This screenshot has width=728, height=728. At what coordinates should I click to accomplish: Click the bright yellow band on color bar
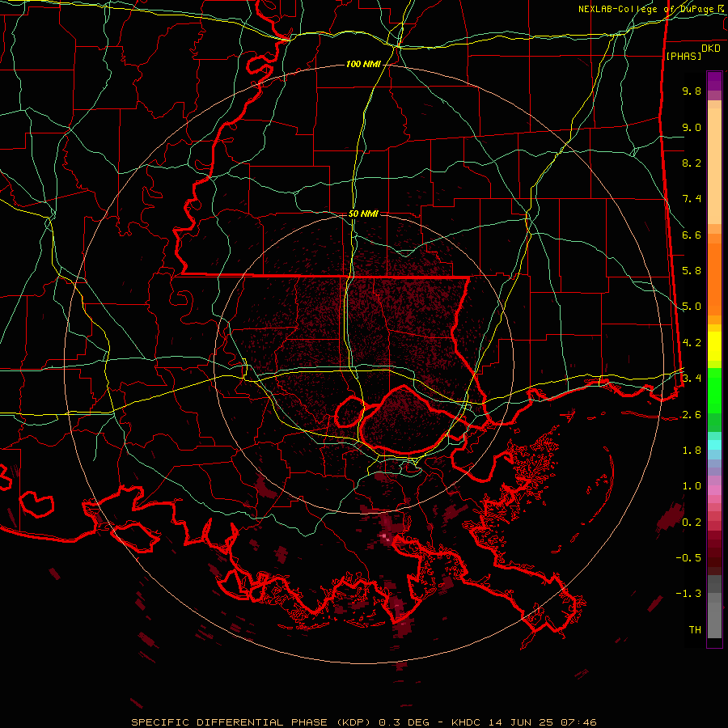click(714, 346)
